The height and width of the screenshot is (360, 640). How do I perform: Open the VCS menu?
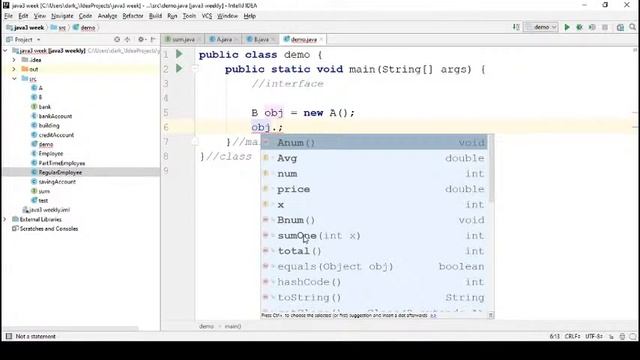tap(207, 16)
